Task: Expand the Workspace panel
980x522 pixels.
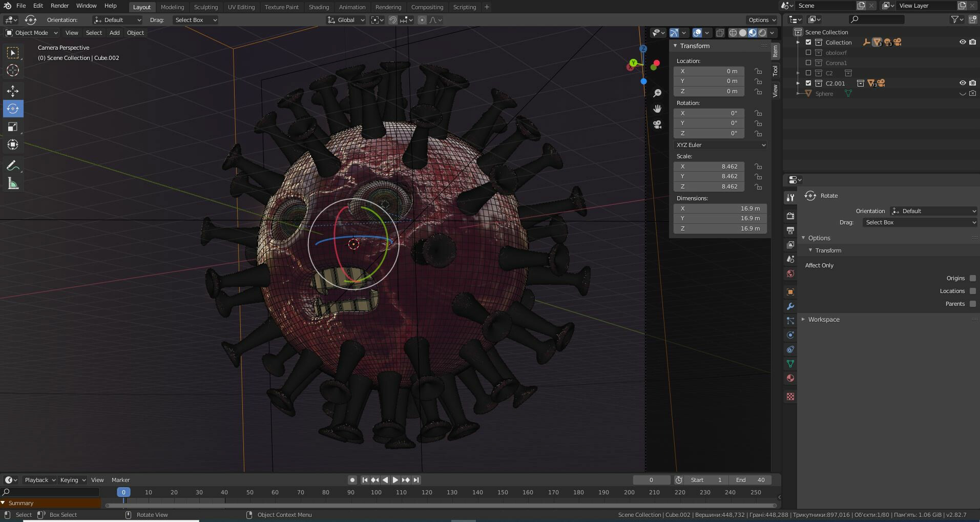Action: point(823,319)
